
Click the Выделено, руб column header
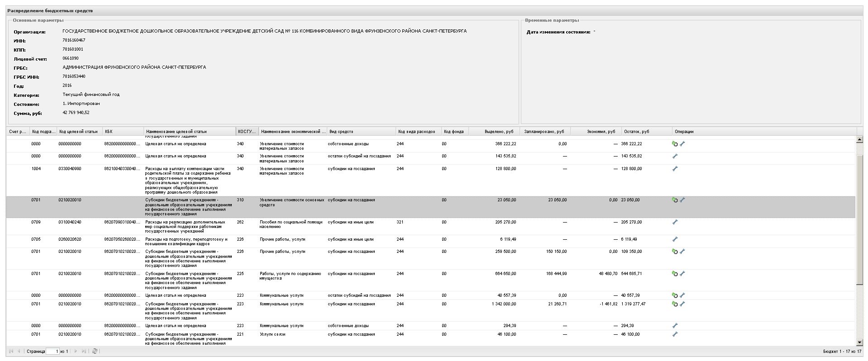494,132
